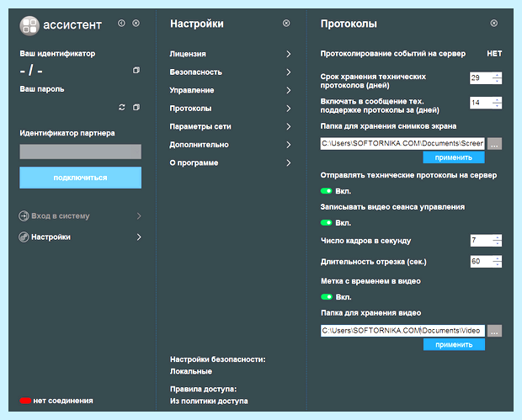Click the Локальные security settings text
This screenshot has height=420, width=522.
click(x=191, y=371)
